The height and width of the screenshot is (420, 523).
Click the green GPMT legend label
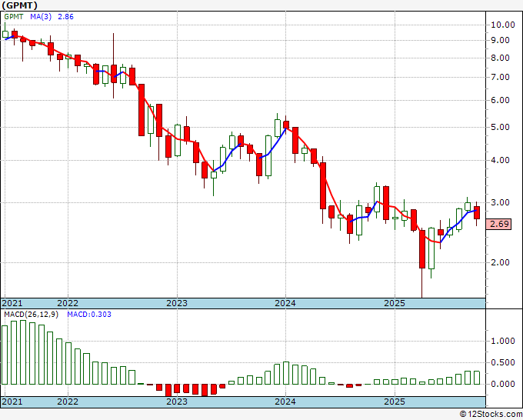[x=14, y=17]
